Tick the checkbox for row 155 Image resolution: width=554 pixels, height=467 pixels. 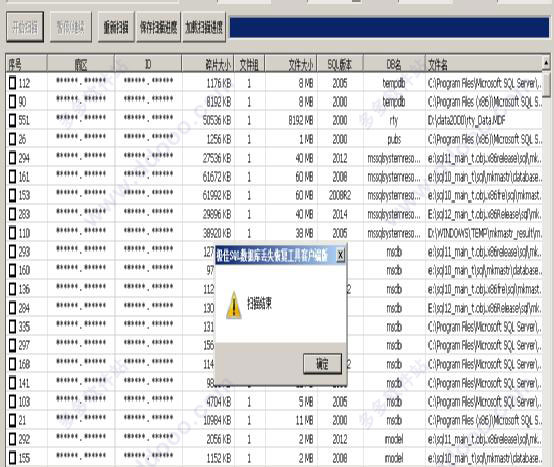tap(12, 458)
